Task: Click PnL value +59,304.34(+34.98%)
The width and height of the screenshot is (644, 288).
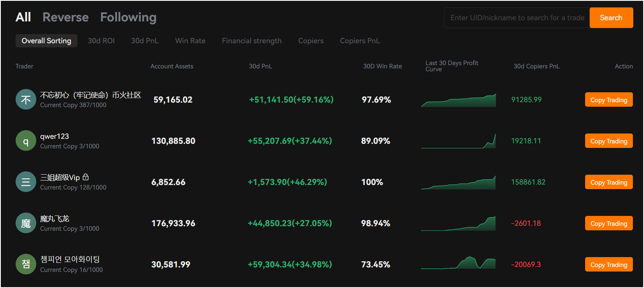Action: (290, 265)
